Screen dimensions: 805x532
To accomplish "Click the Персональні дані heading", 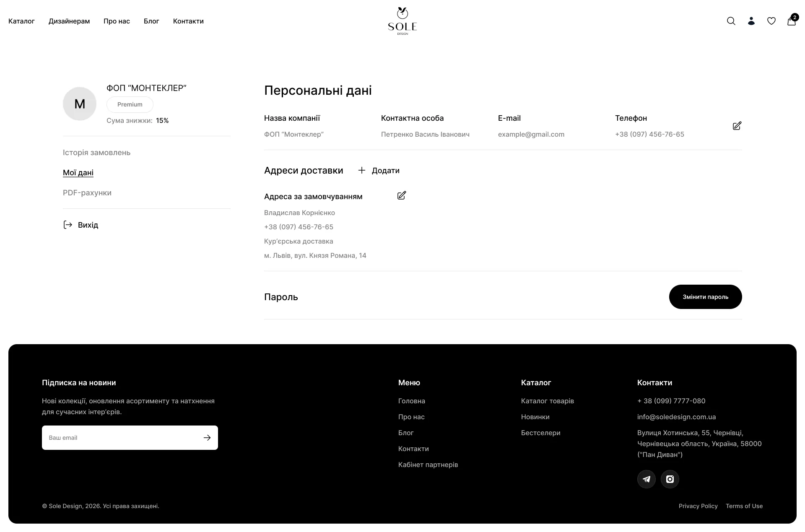I will (318, 91).
